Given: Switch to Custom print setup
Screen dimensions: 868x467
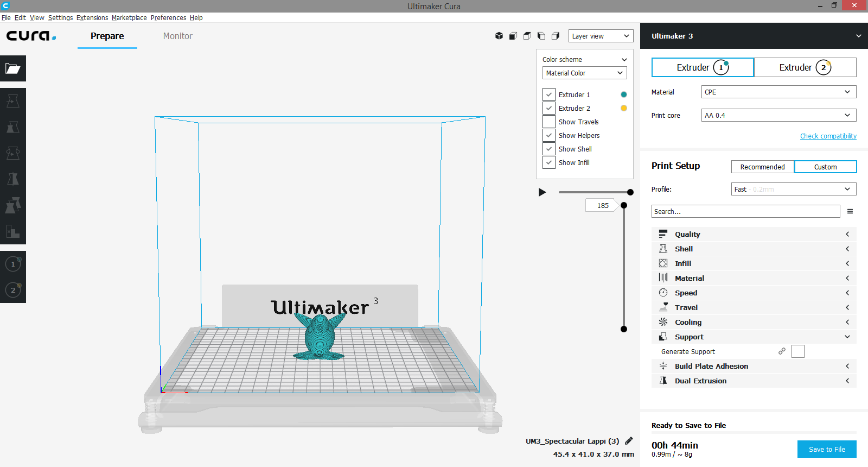Looking at the screenshot, I should pos(825,167).
